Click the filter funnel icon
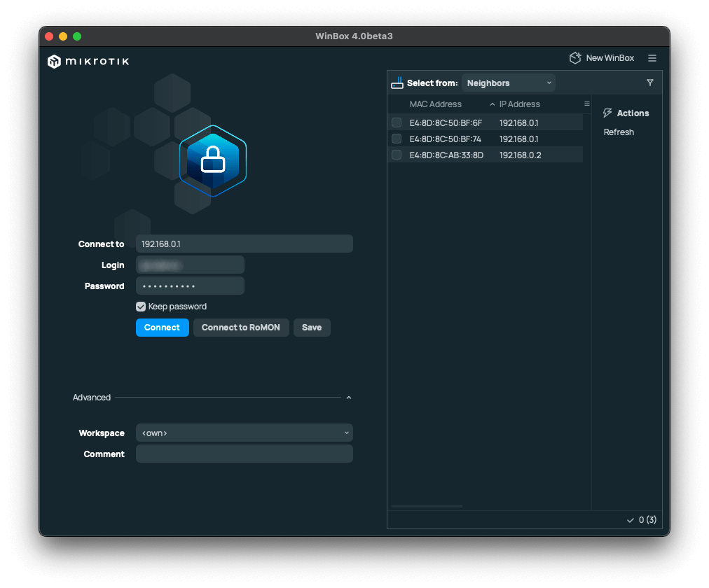The height and width of the screenshot is (588, 709). pos(650,83)
